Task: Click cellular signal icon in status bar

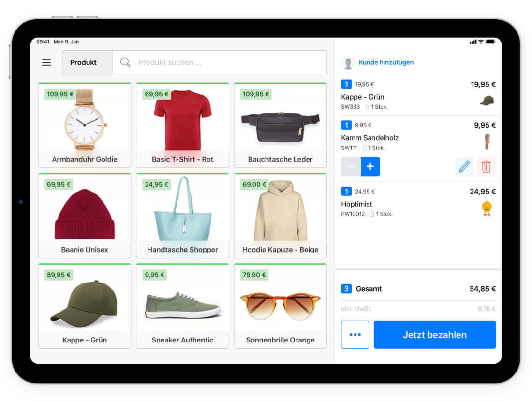Action: click(473, 42)
